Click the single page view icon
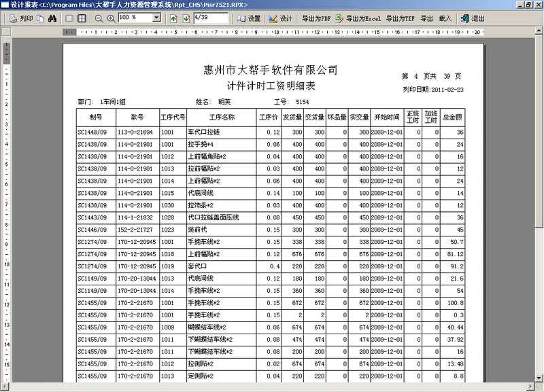Screen dimensions: 544x392 (69, 18)
